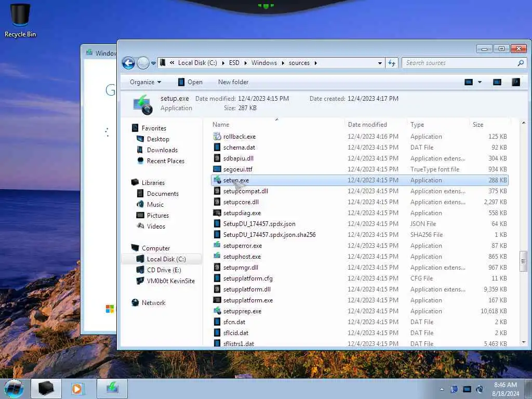Viewport: 532px width, 399px height.
Task: Open the Windows Start orb
Action: point(14,389)
